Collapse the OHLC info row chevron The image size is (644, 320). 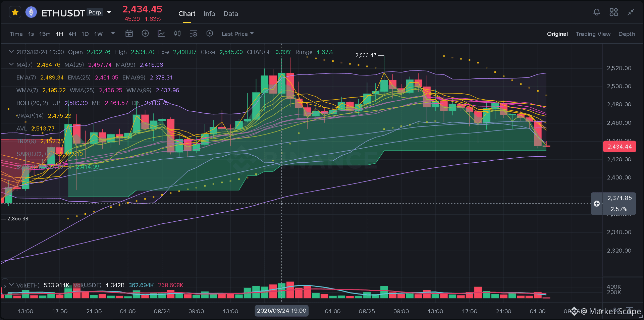[11, 52]
